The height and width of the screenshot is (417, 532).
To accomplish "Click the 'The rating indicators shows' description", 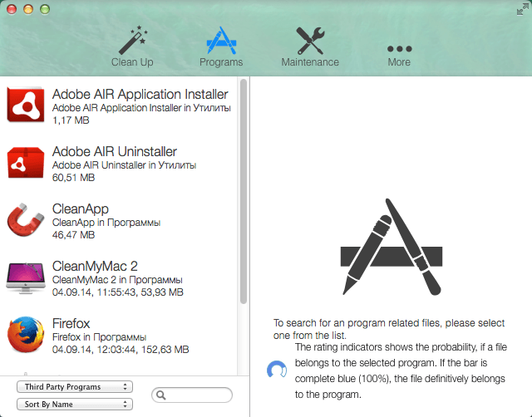I will tap(401, 370).
